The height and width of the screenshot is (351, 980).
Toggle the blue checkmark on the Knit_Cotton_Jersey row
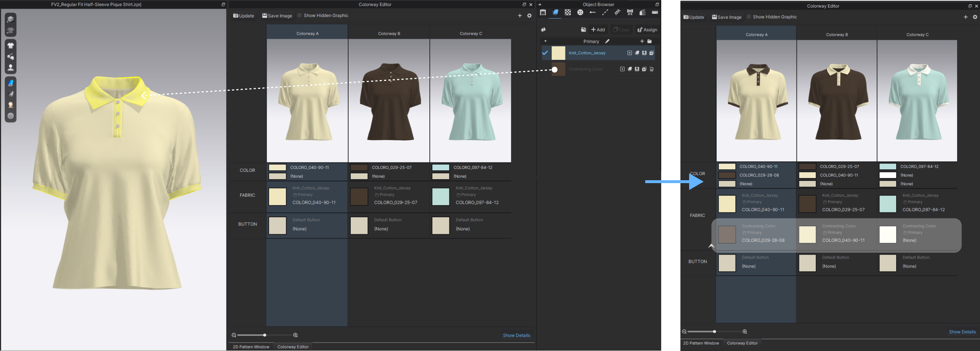click(x=545, y=53)
